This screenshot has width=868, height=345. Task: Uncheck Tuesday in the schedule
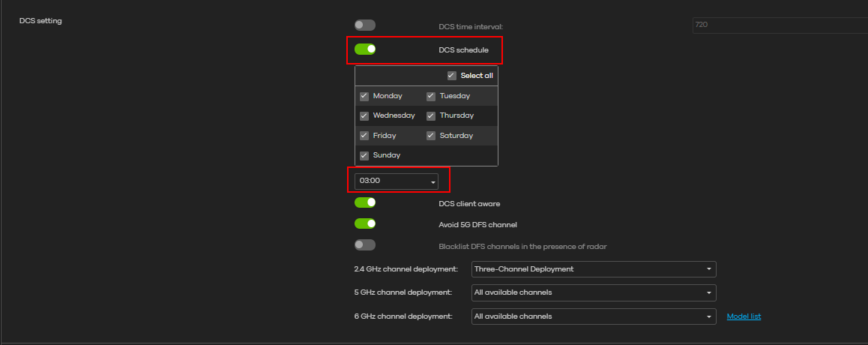pyautogui.click(x=431, y=96)
